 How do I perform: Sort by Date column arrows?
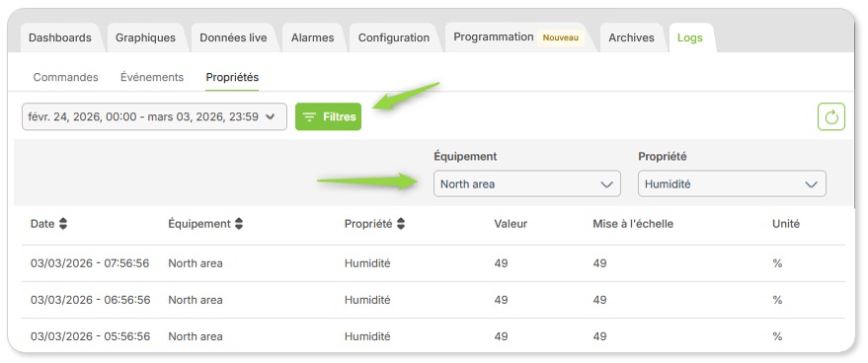pos(63,224)
